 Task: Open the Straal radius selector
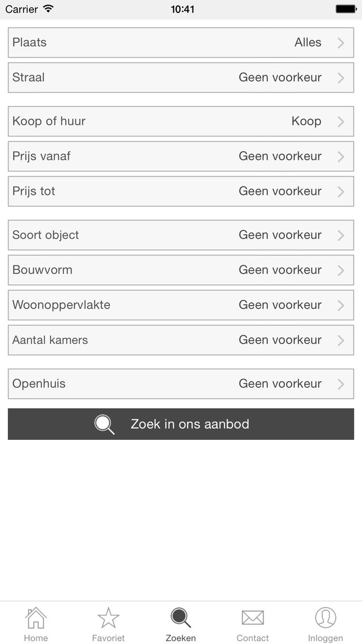click(181, 78)
